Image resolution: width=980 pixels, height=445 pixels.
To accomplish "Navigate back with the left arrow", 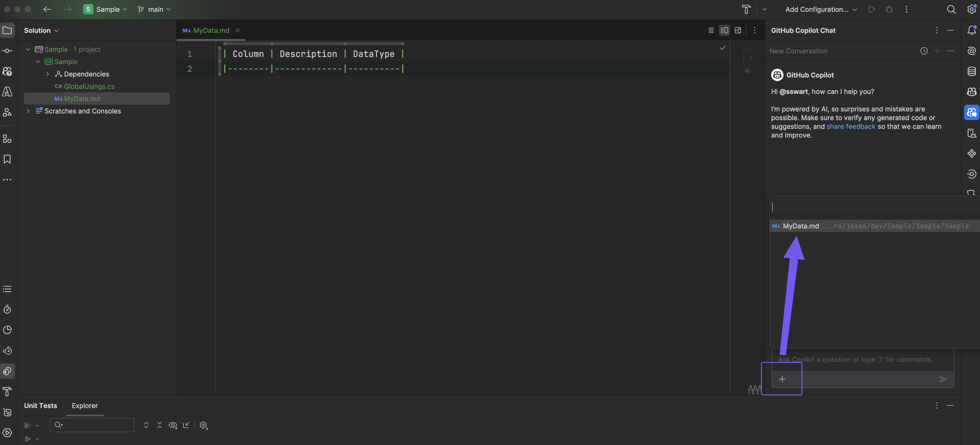I will 47,9.
